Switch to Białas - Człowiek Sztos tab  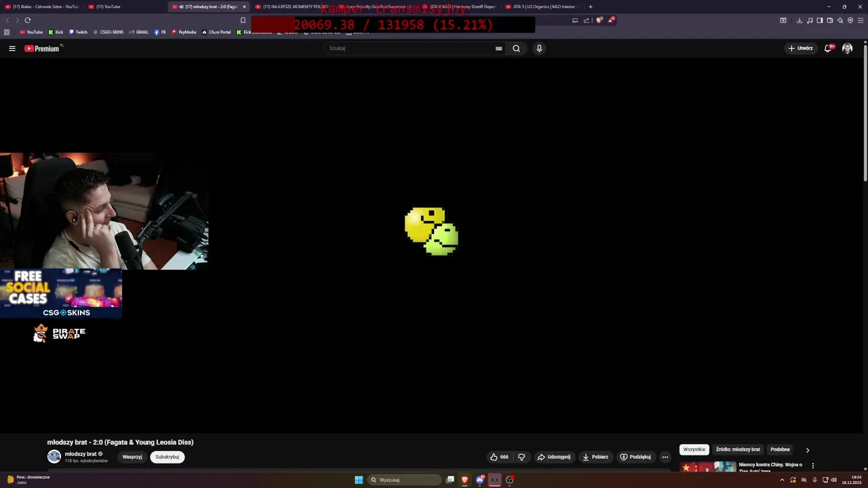pyautogui.click(x=42, y=7)
